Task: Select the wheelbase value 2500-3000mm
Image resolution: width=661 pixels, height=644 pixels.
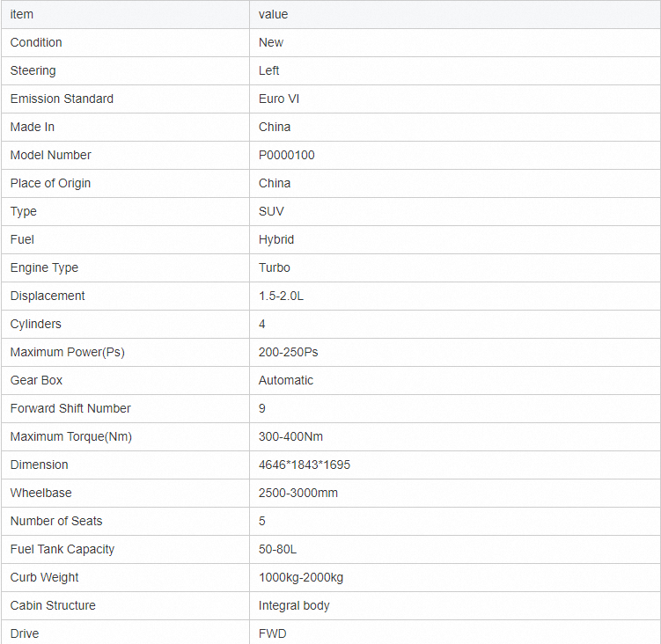Action: point(297,493)
